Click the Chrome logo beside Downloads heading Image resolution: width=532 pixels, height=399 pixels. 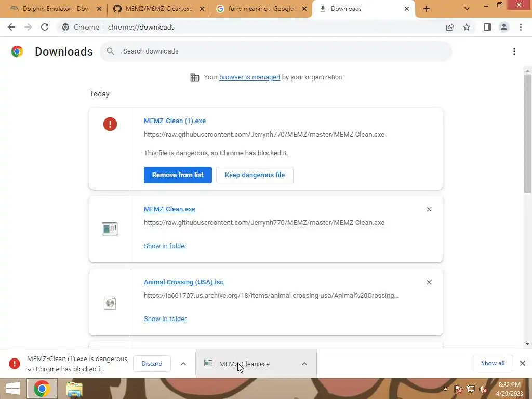(17, 51)
